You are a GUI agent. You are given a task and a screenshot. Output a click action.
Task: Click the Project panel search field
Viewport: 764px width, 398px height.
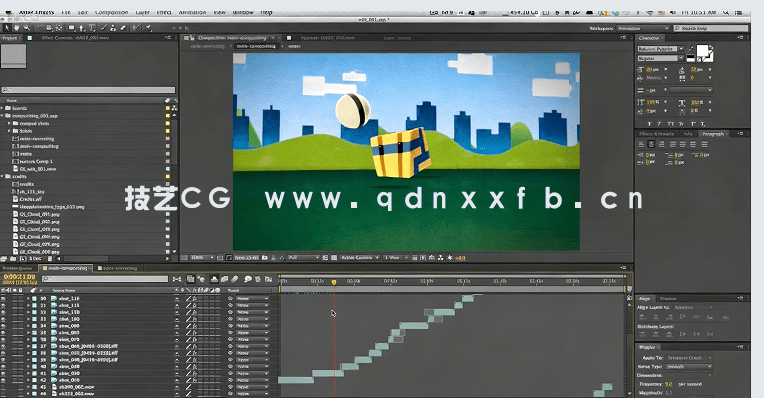tap(88, 90)
